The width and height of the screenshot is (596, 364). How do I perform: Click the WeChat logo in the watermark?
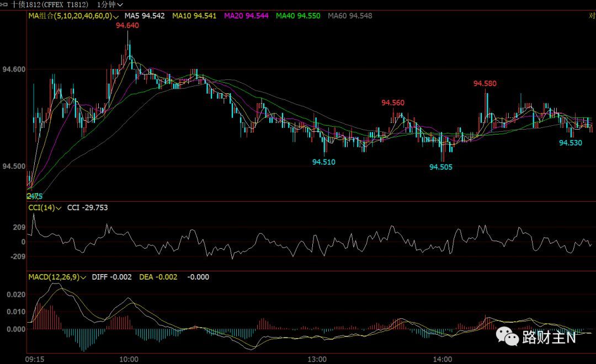click(506, 336)
